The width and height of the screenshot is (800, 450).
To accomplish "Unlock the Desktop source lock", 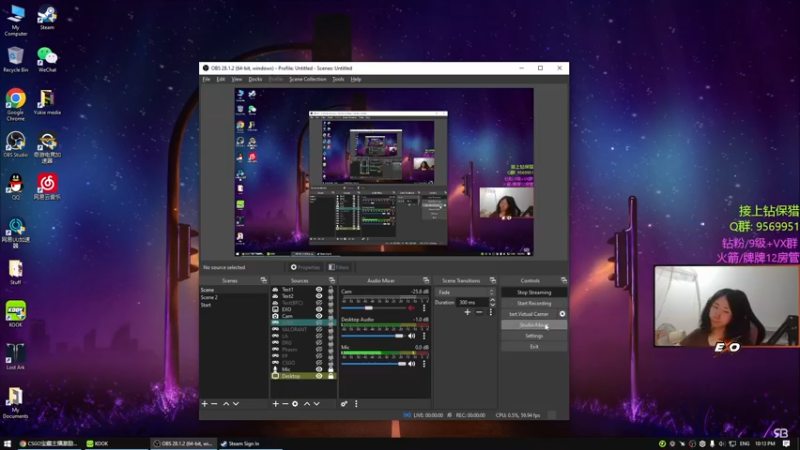I will point(331,376).
